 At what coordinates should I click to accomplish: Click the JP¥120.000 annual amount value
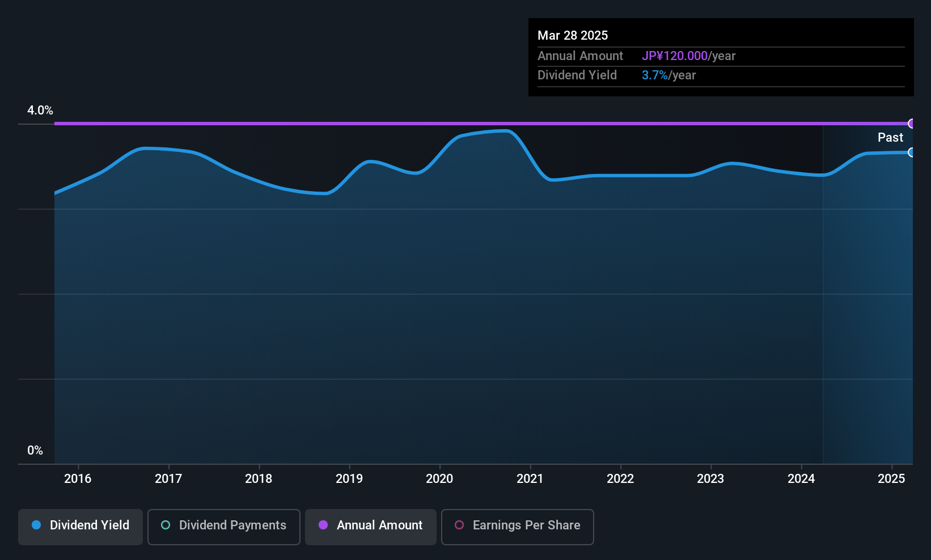pos(675,56)
